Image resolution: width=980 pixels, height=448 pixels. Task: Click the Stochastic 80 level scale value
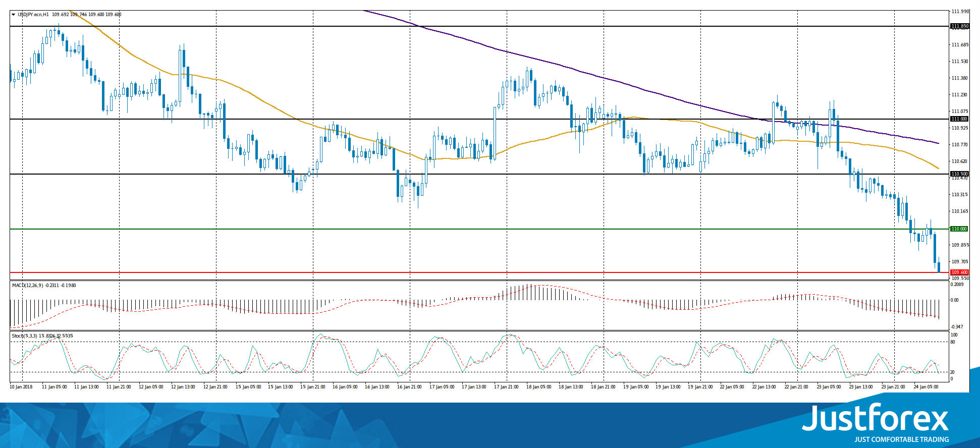tap(953, 342)
